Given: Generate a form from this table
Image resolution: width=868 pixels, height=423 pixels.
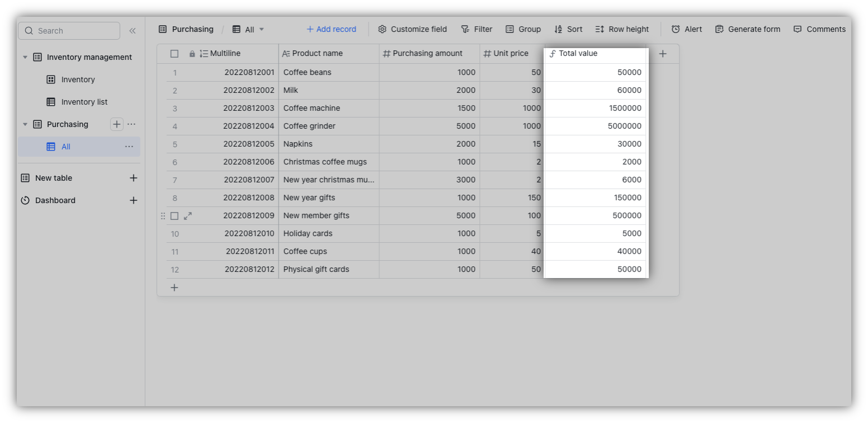Looking at the screenshot, I should click(x=748, y=29).
